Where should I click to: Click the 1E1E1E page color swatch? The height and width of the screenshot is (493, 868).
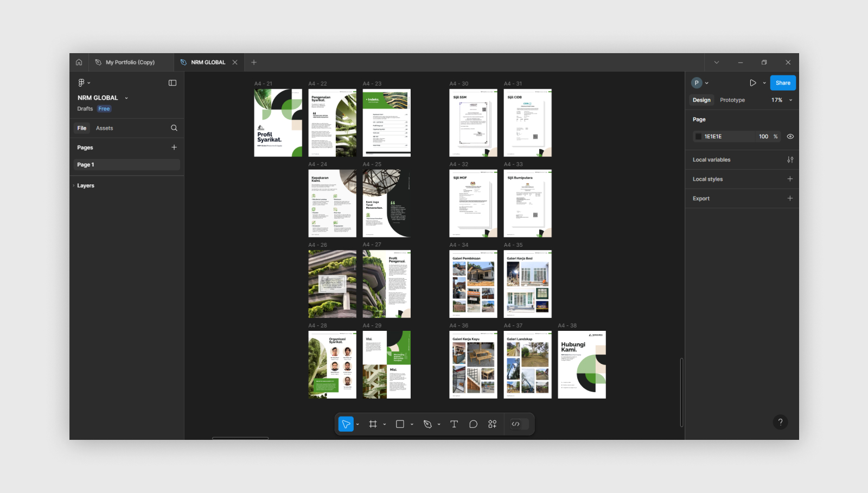[698, 137]
